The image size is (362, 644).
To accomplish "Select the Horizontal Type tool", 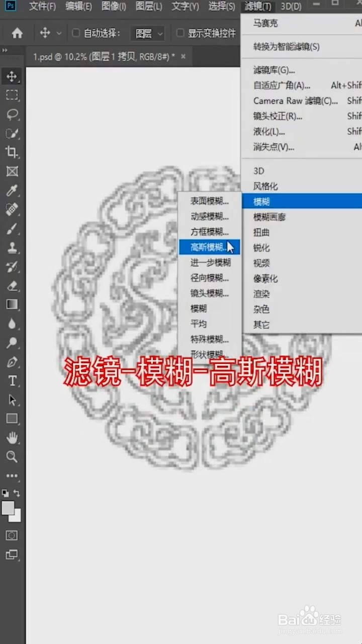I will coord(12,381).
